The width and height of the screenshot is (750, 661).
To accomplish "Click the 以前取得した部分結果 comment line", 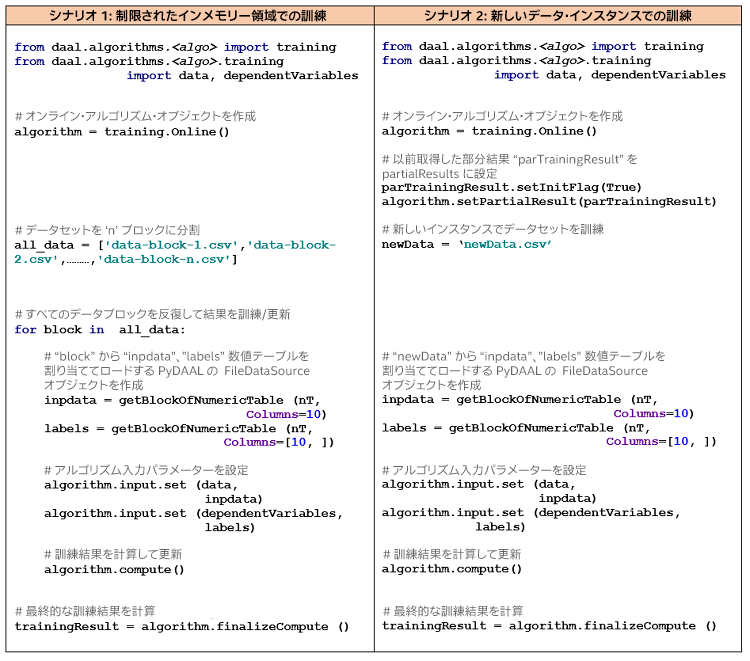I will coord(509,159).
